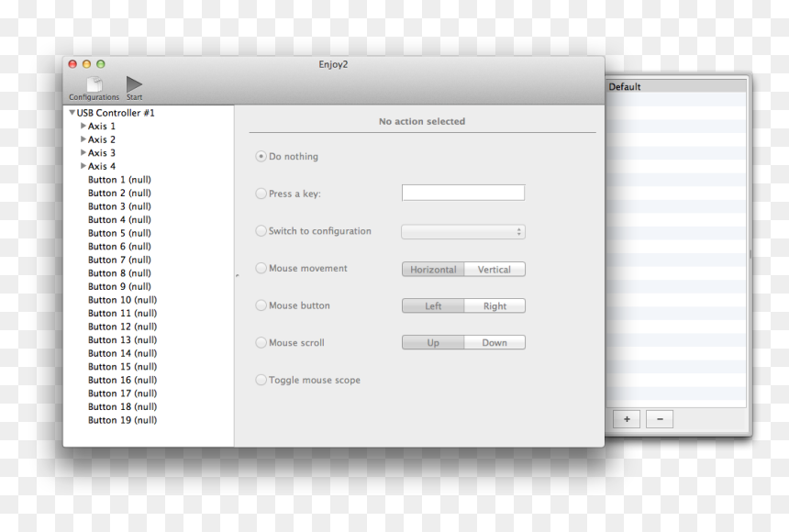Select Button 8 (null) in the tree
Image resolution: width=789 pixels, height=532 pixels.
pos(119,272)
